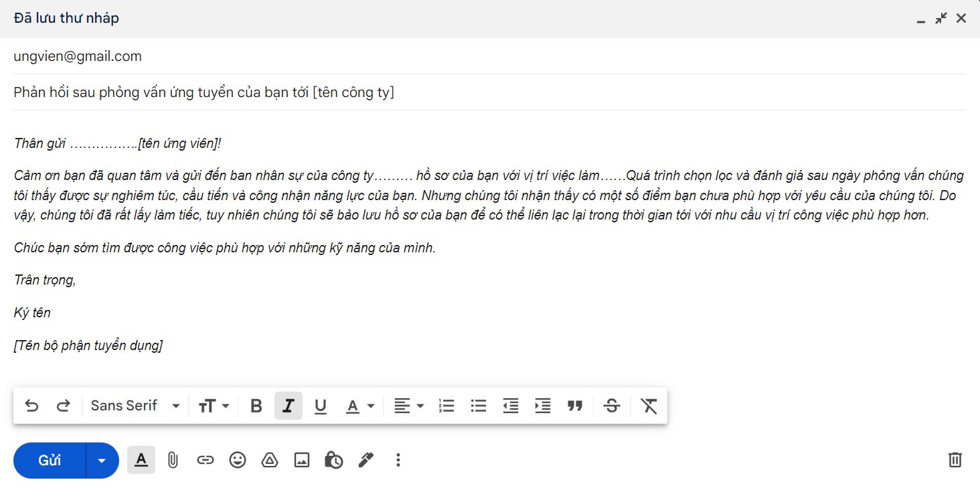Open more options three-dot menu
980x490 pixels.
tap(398, 460)
